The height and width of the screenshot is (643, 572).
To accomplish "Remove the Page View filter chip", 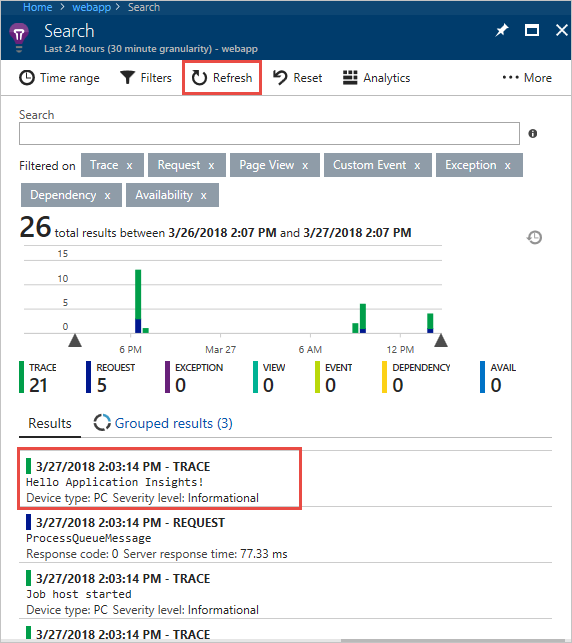I will coord(305,166).
